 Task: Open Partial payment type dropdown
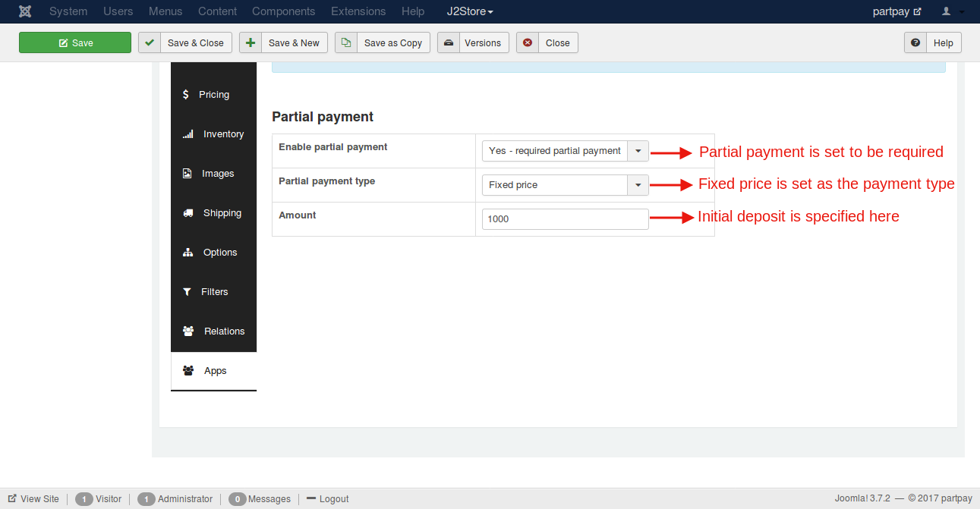(565, 185)
